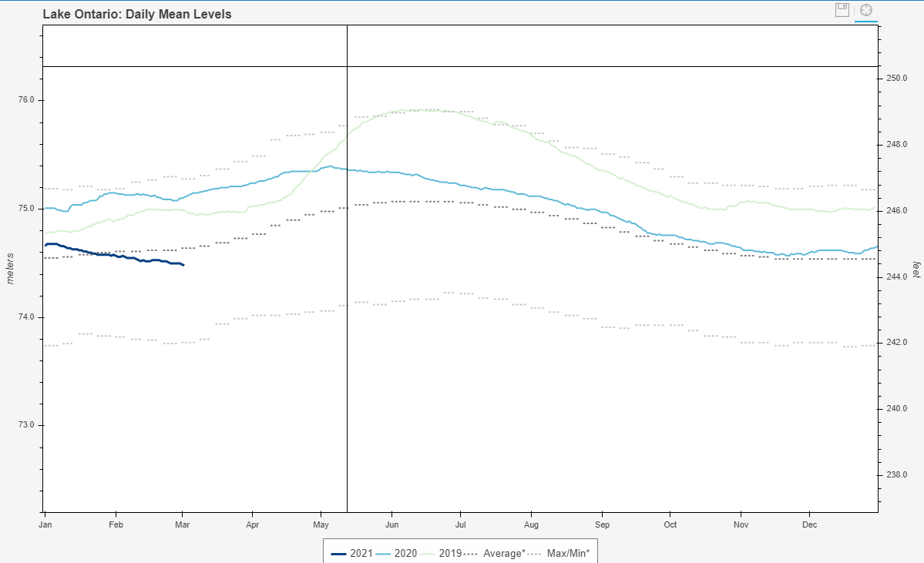This screenshot has height=563, width=924.
Task: Toggle the Average* series in the legend
Action: pyautogui.click(x=495, y=554)
